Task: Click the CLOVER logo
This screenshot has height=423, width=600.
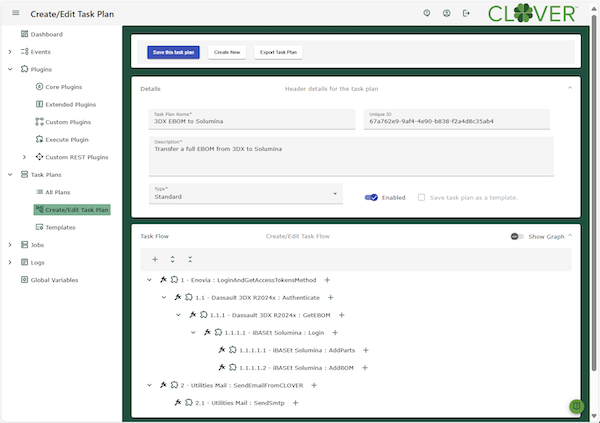Action: click(532, 14)
